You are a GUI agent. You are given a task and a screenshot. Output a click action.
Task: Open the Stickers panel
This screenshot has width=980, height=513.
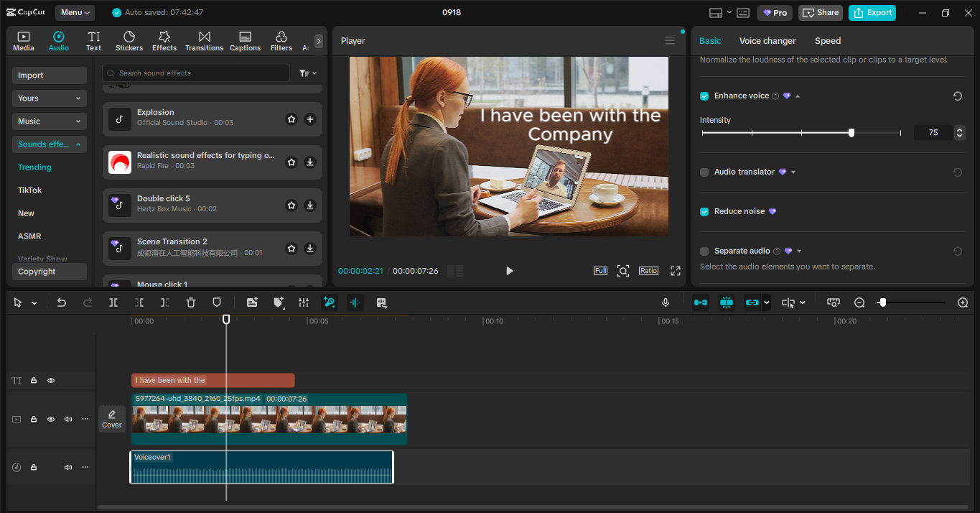coord(129,41)
